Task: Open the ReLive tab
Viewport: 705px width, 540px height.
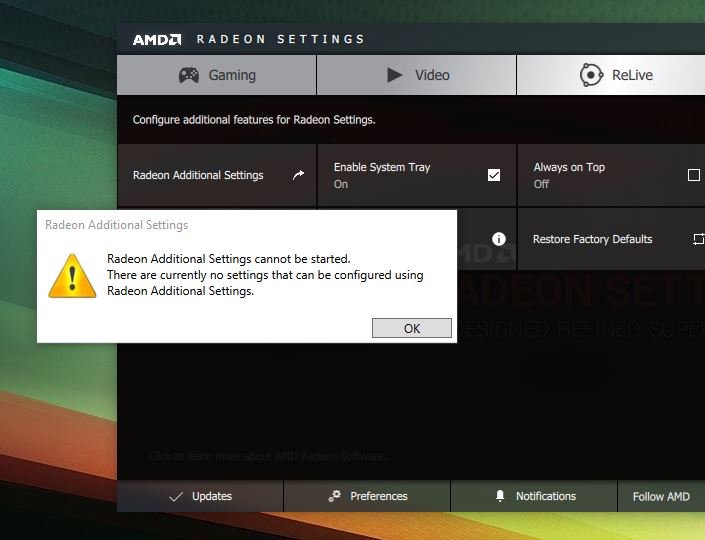Action: coord(611,75)
